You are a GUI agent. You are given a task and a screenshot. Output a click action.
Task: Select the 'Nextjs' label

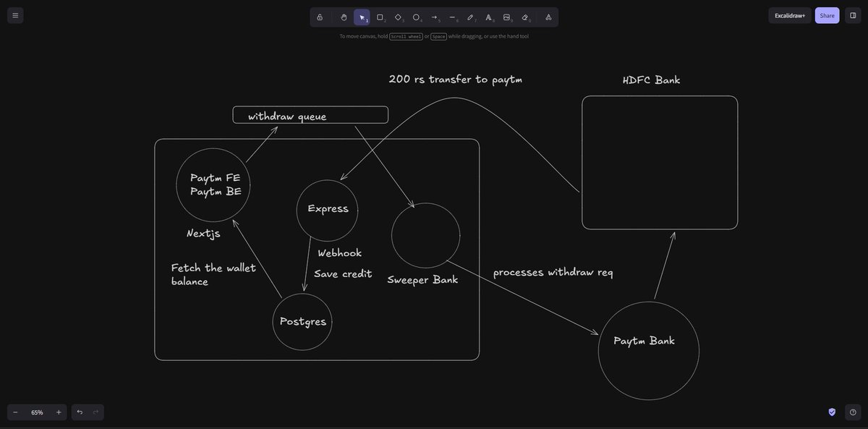pyautogui.click(x=203, y=233)
